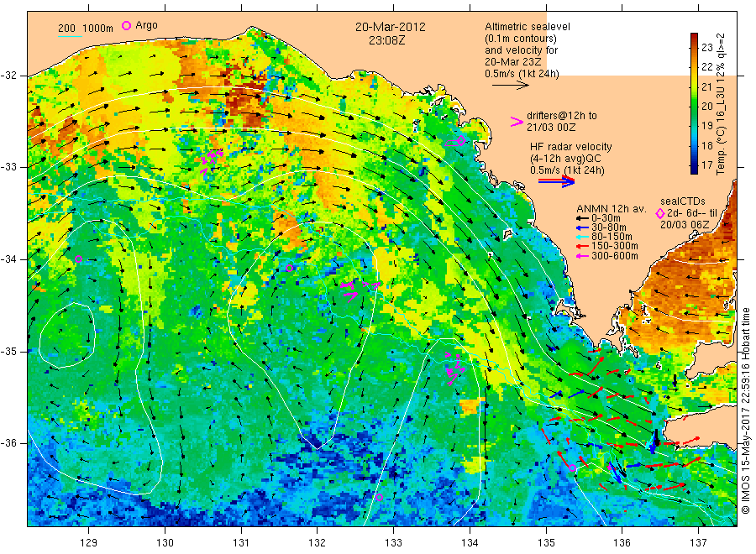Click the '20/03 06Z' seal CTD time text
This screenshot has width=756, height=554.
click(x=685, y=225)
